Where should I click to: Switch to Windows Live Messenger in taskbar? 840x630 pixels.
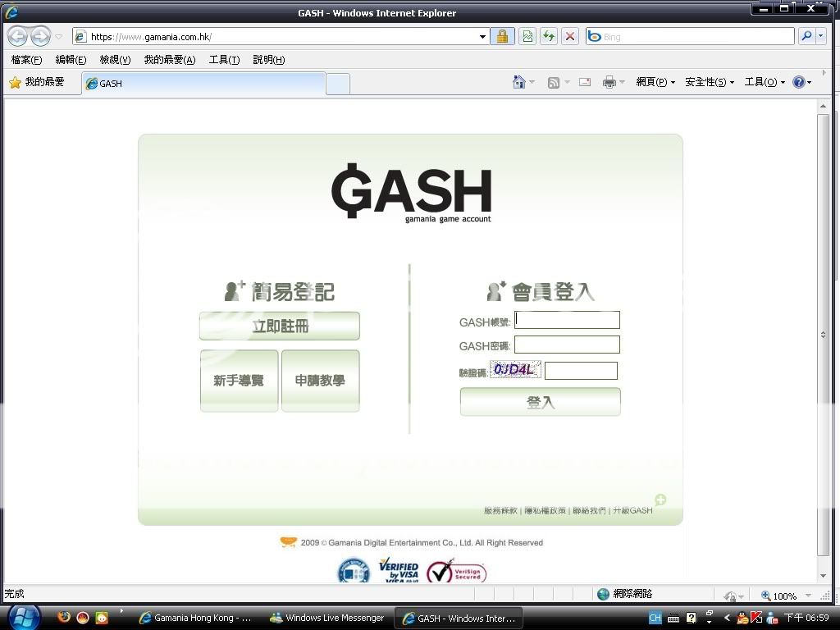tap(326, 618)
